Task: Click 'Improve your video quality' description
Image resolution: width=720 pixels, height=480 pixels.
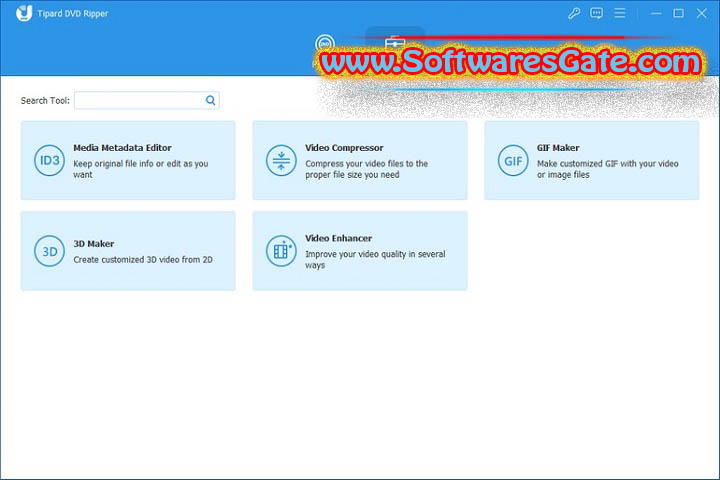Action: pyautogui.click(x=375, y=260)
